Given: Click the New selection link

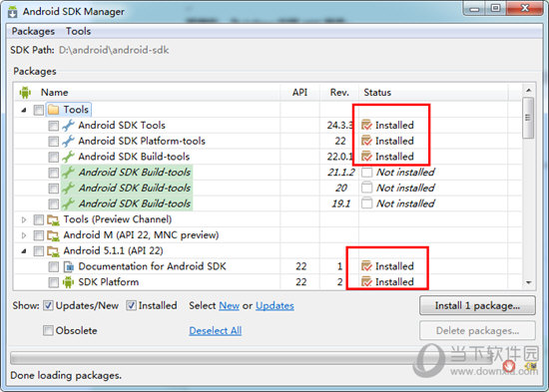Looking at the screenshot, I should point(229,305).
